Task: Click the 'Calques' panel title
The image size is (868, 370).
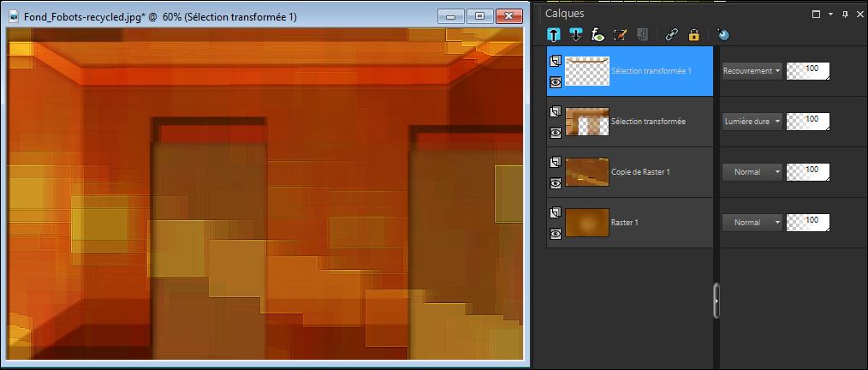Action: (564, 14)
